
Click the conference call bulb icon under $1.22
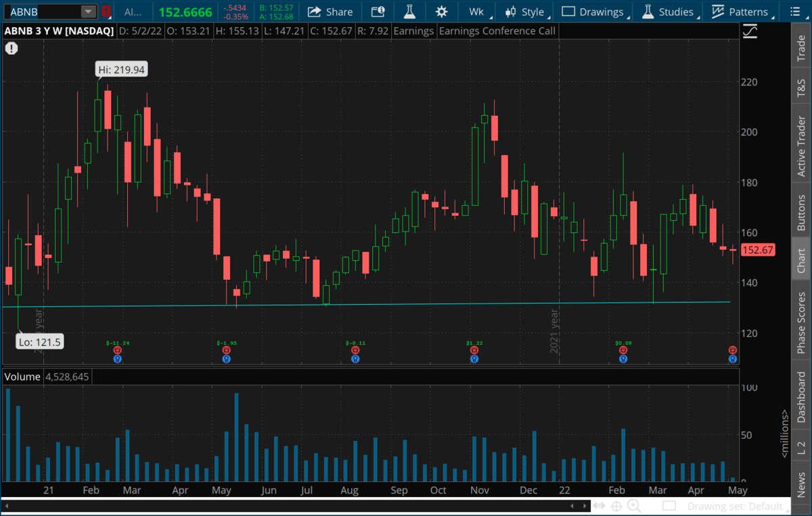coord(474,359)
